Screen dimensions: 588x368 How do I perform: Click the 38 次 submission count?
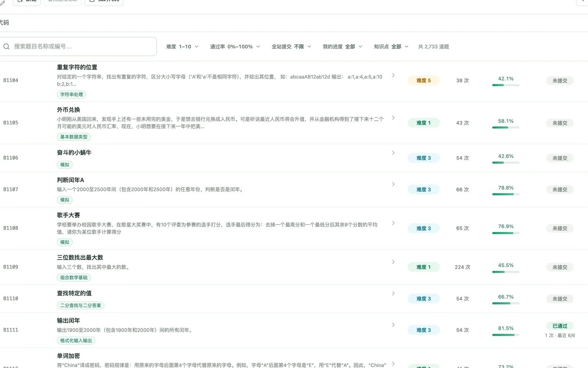click(x=462, y=81)
